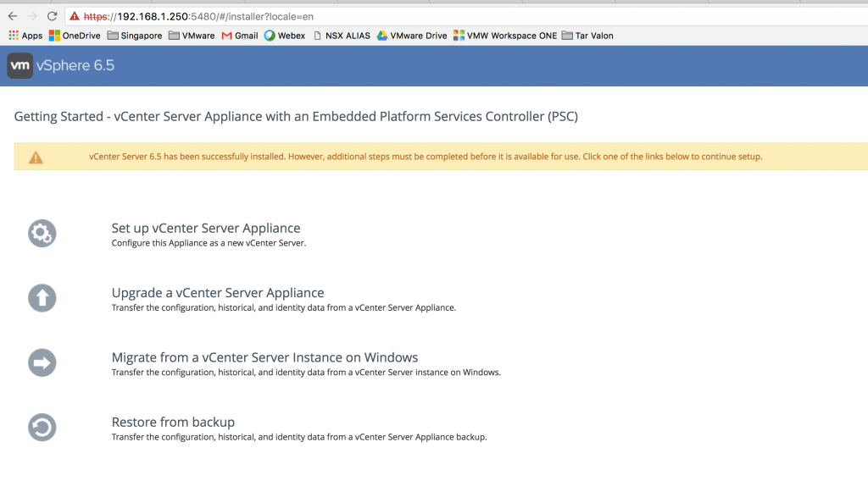Click the right-arrow Migrate icon
Screen dimensions: 868x492
point(42,362)
